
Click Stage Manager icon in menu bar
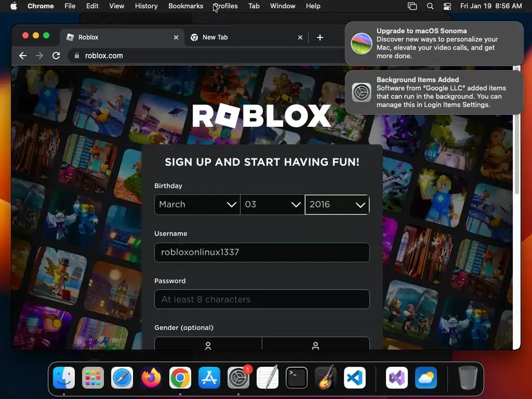(x=412, y=6)
